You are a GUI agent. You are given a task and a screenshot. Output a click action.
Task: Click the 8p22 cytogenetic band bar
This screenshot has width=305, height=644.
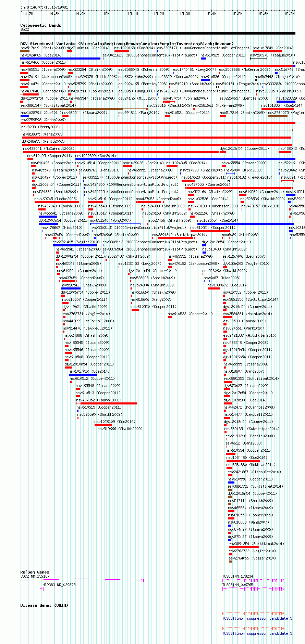[158, 33]
